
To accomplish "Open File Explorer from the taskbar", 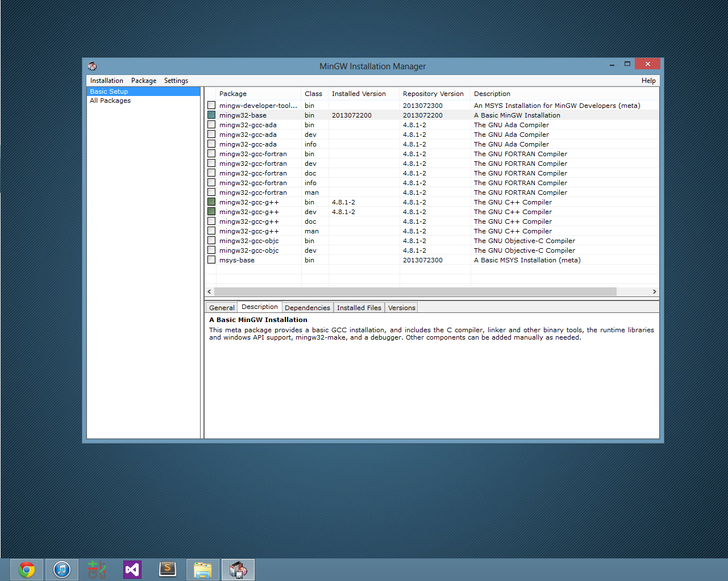I will (x=203, y=570).
